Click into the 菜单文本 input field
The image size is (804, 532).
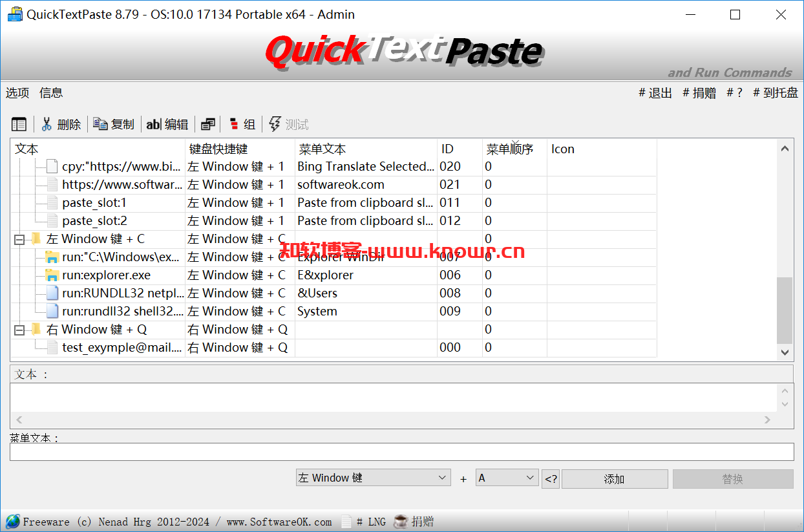point(401,451)
